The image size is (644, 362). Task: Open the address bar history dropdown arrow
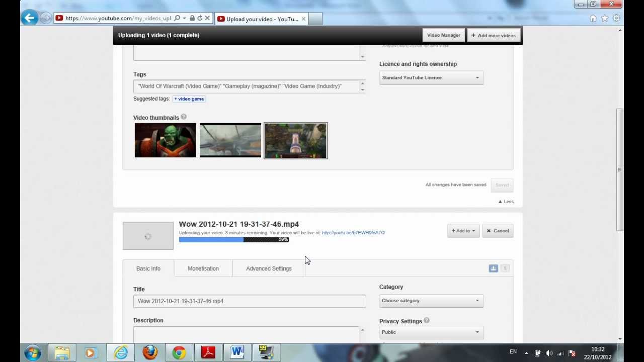[x=184, y=19]
